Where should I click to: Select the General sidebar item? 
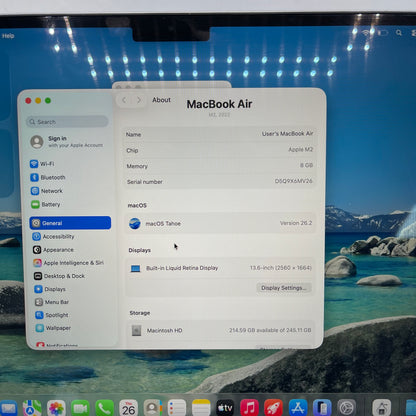point(70,223)
